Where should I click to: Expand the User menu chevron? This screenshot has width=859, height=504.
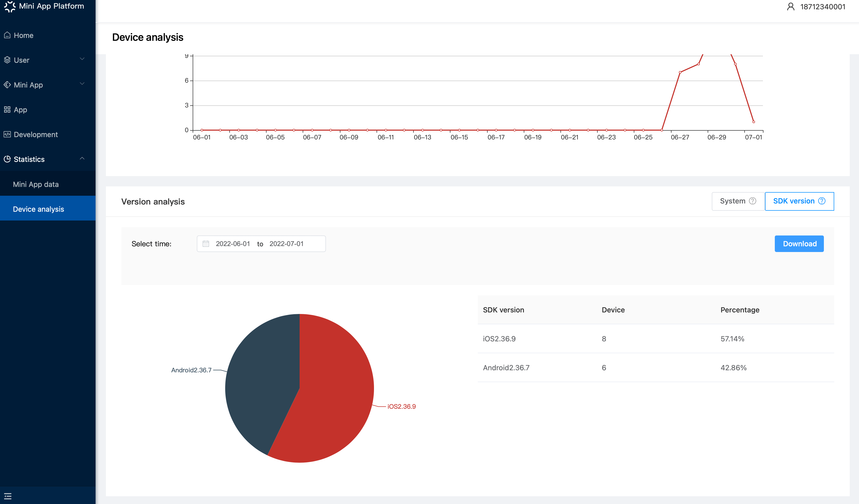pyautogui.click(x=82, y=59)
